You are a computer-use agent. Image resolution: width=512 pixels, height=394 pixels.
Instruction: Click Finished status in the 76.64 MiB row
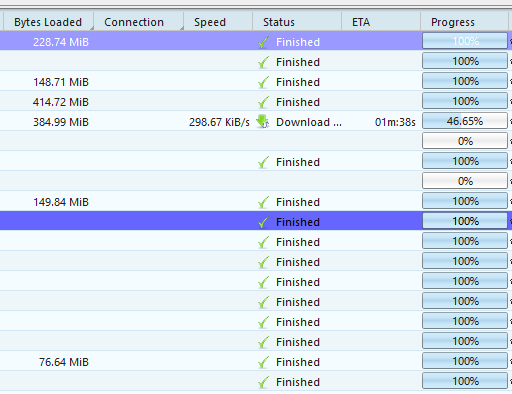click(x=298, y=362)
